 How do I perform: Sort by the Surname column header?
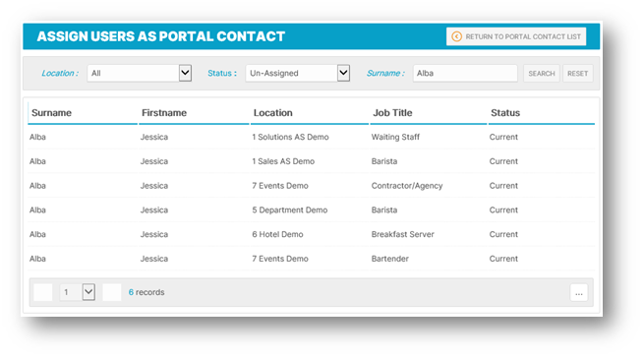51,113
